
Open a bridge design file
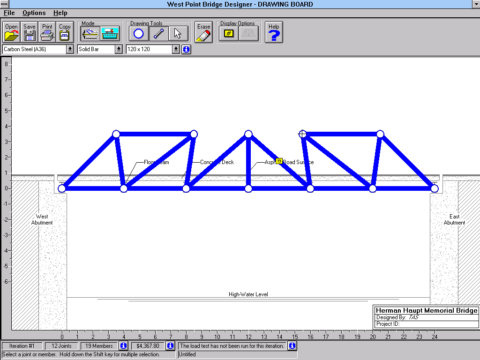11,32
